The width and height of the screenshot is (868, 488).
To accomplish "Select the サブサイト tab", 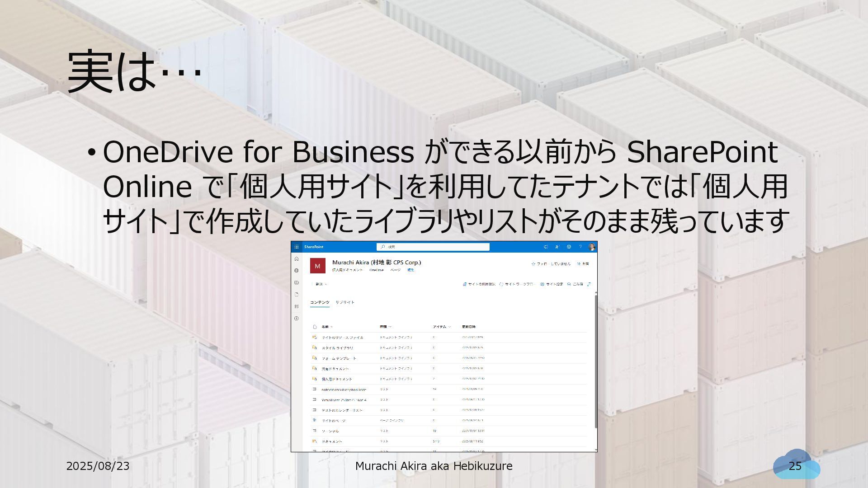I will pyautogui.click(x=345, y=302).
